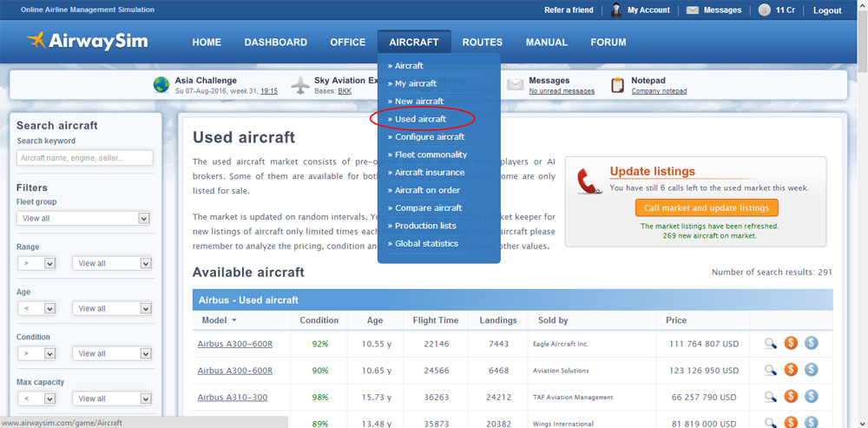This screenshot has width=868, height=428.
Task: Click Call market and update listings button
Action: (707, 208)
